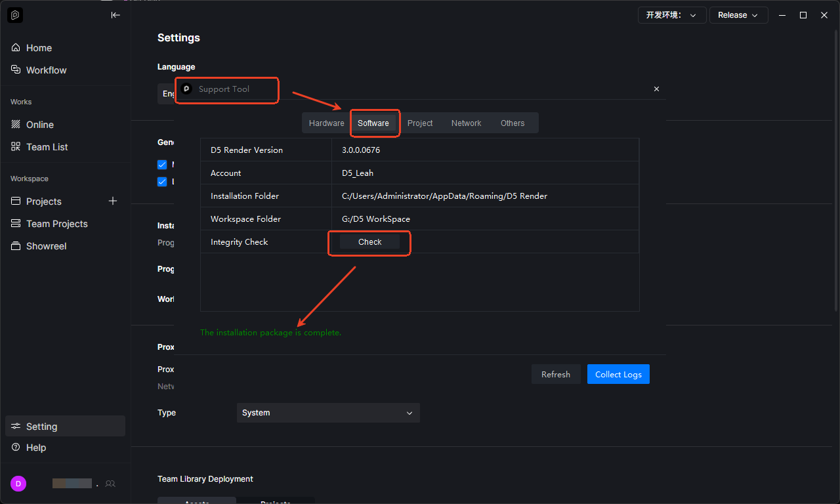Toggle the first General checkbox
Viewport: 840px width, 504px height.
click(162, 165)
